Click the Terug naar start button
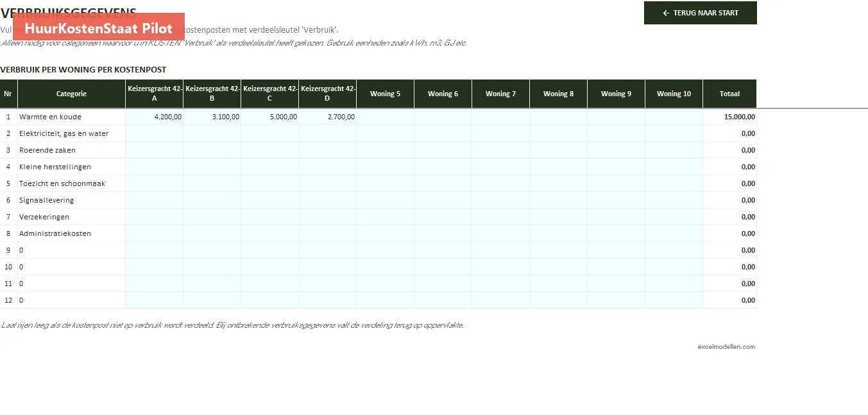Screen dimensions: 868x415 click(701, 13)
